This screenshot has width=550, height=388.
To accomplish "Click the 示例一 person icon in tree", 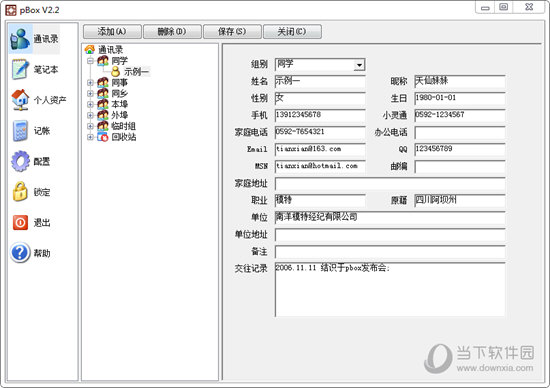I will pos(115,72).
